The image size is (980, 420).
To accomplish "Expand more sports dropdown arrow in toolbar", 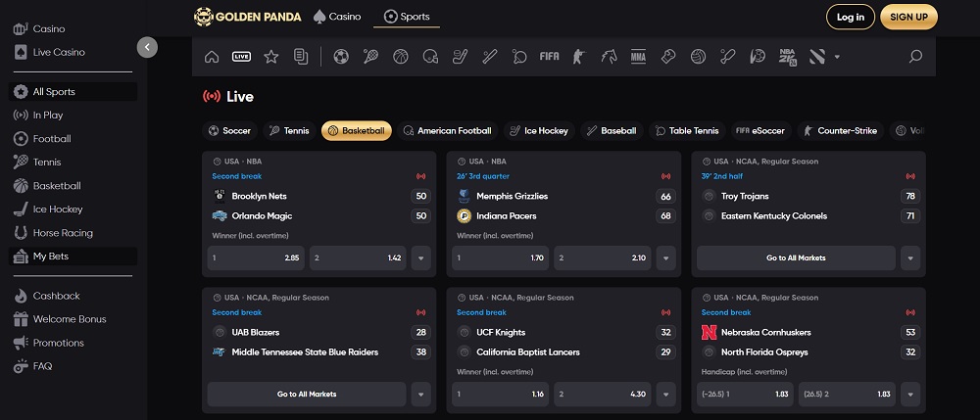I will point(837,58).
